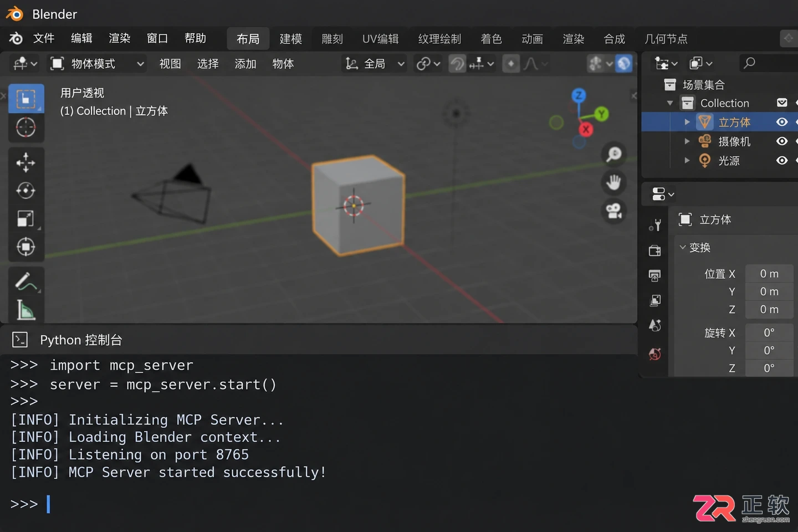This screenshot has width=798, height=532.
Task: Pick the Measure ruler tool
Action: pyautogui.click(x=26, y=310)
